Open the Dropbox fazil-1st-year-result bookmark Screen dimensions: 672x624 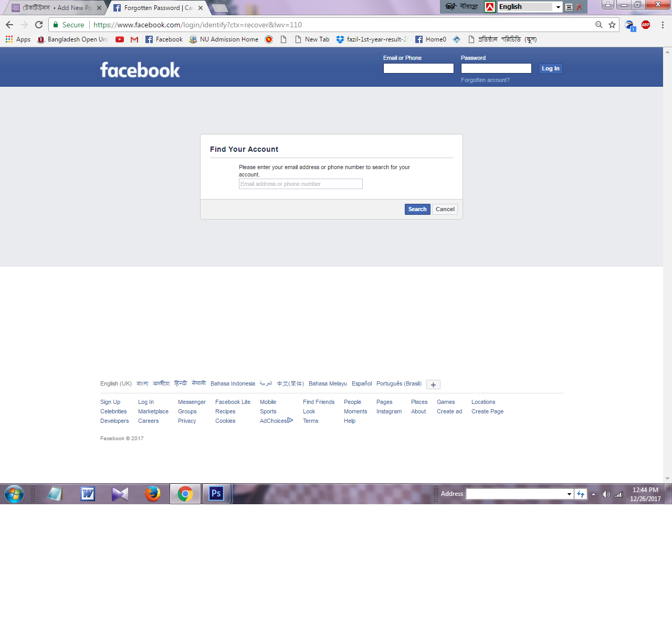[x=372, y=39]
